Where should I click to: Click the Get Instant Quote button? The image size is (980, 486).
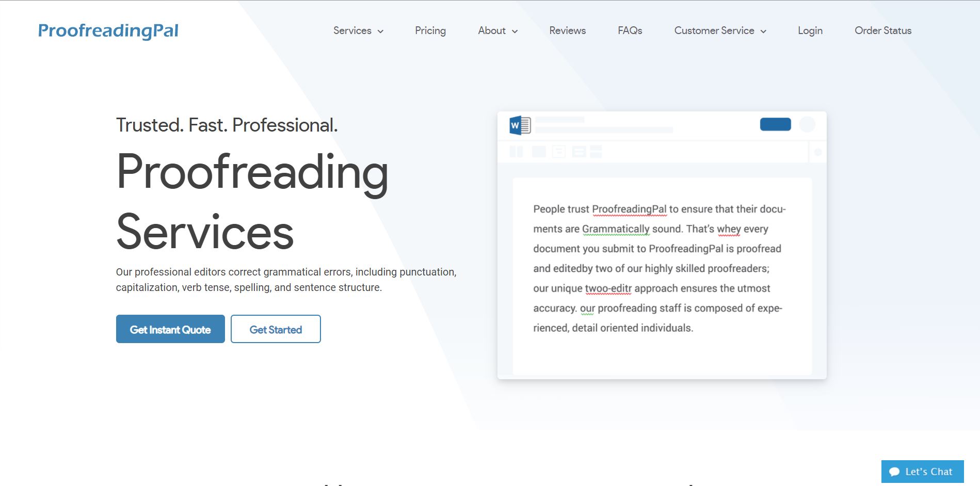pyautogui.click(x=170, y=329)
